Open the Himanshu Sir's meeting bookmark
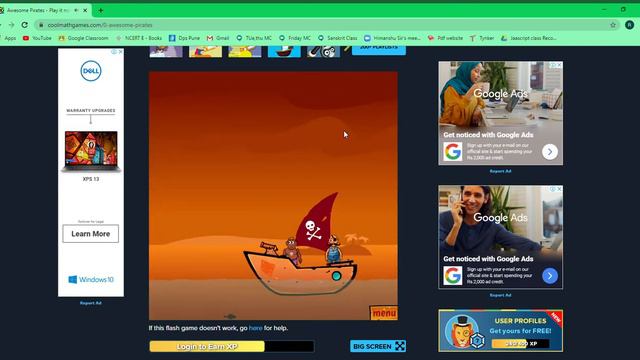640x360 pixels. point(392,38)
